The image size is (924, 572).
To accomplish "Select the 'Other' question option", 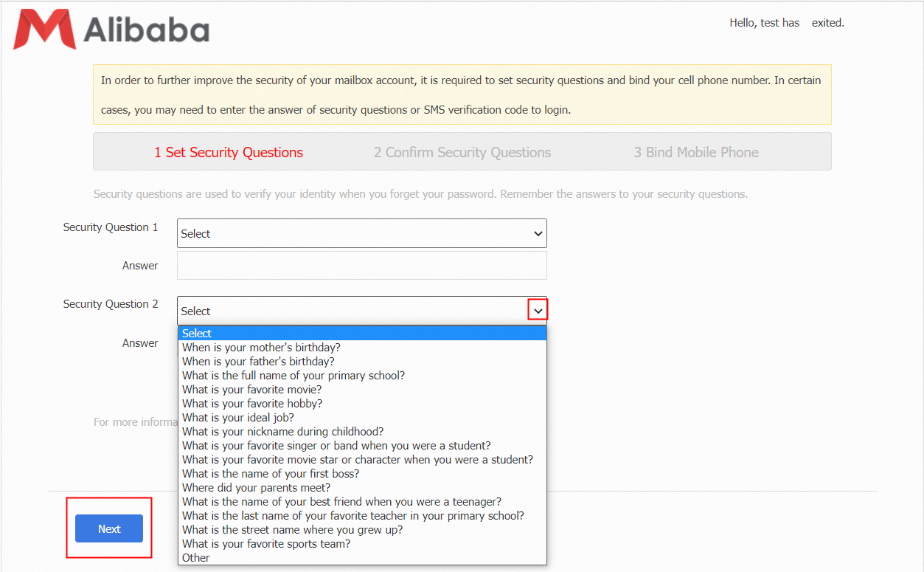I will [196, 558].
